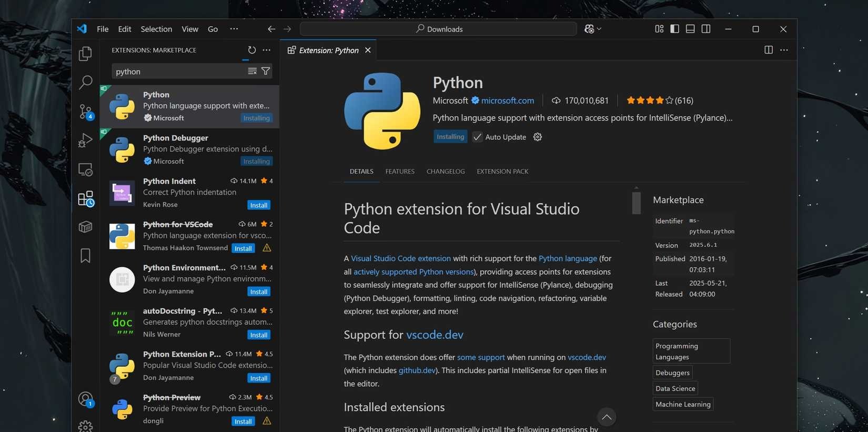Install the autoDocstring extension
This screenshot has height=432, width=868.
[259, 335]
